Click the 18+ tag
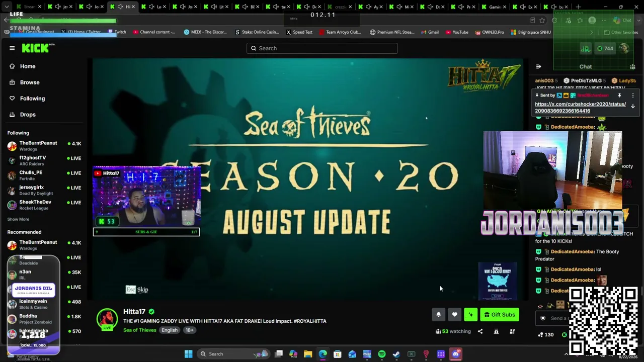644x362 pixels. pos(189,330)
